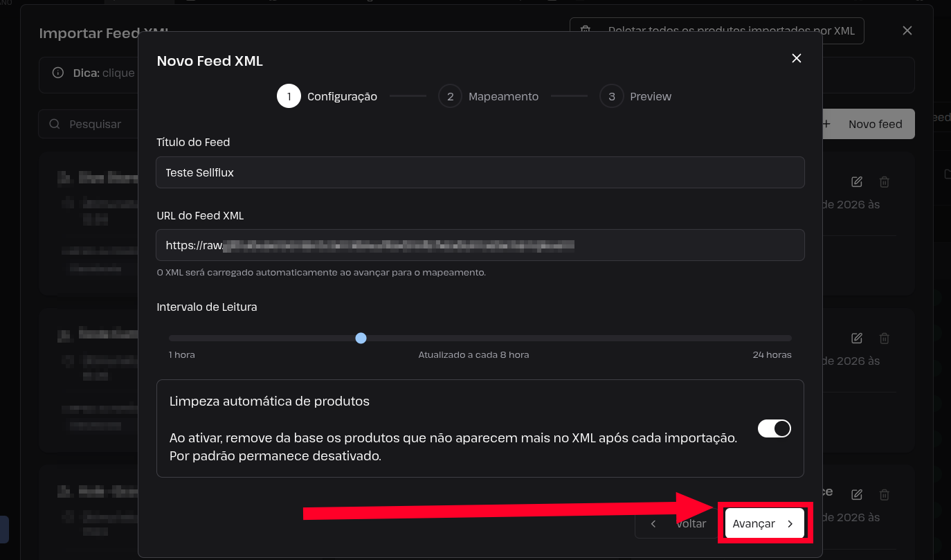951x560 pixels.
Task: Click trash icon of the third feed
Action: pos(884,495)
